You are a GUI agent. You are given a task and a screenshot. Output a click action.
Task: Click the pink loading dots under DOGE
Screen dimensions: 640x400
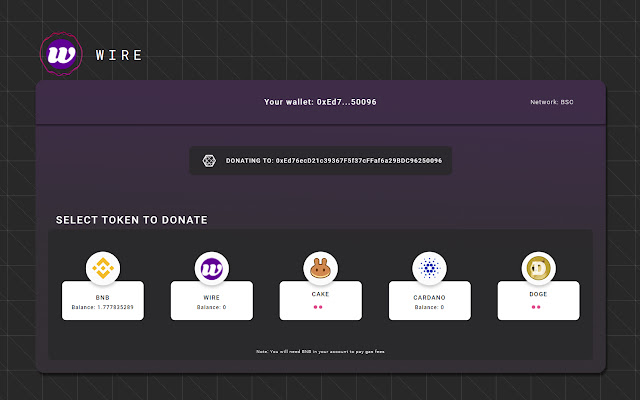tap(536, 307)
